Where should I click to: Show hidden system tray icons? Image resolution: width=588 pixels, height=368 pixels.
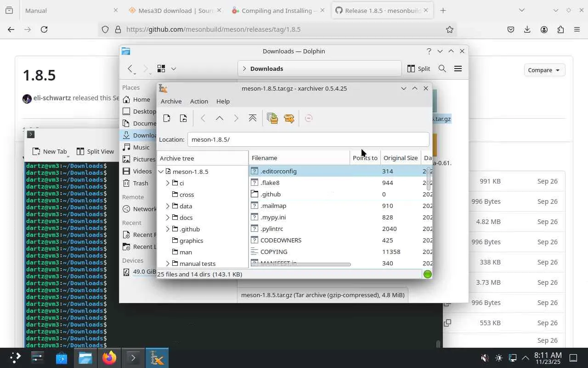click(525, 358)
